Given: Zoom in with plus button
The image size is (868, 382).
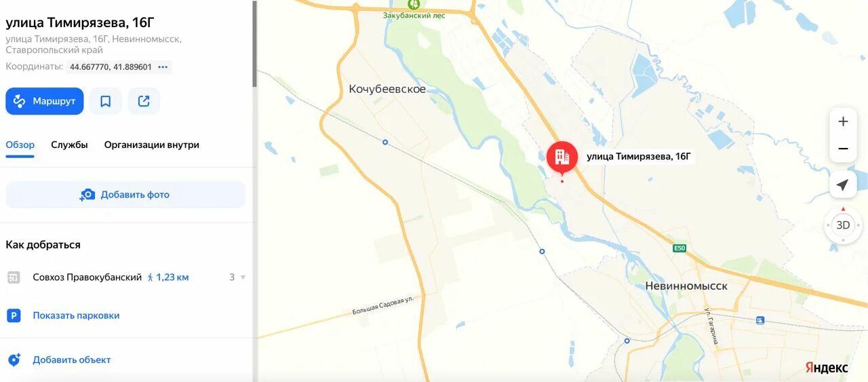Looking at the screenshot, I should [x=843, y=121].
